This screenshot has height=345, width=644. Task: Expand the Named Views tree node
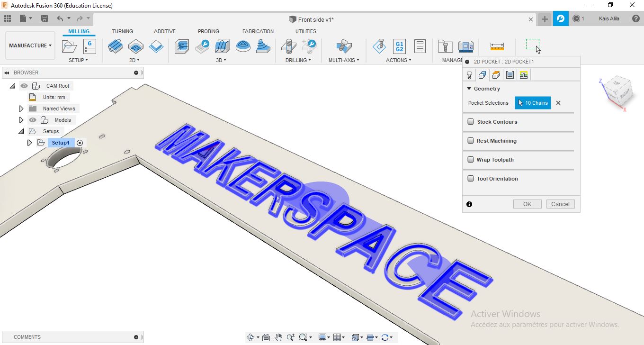pos(21,109)
